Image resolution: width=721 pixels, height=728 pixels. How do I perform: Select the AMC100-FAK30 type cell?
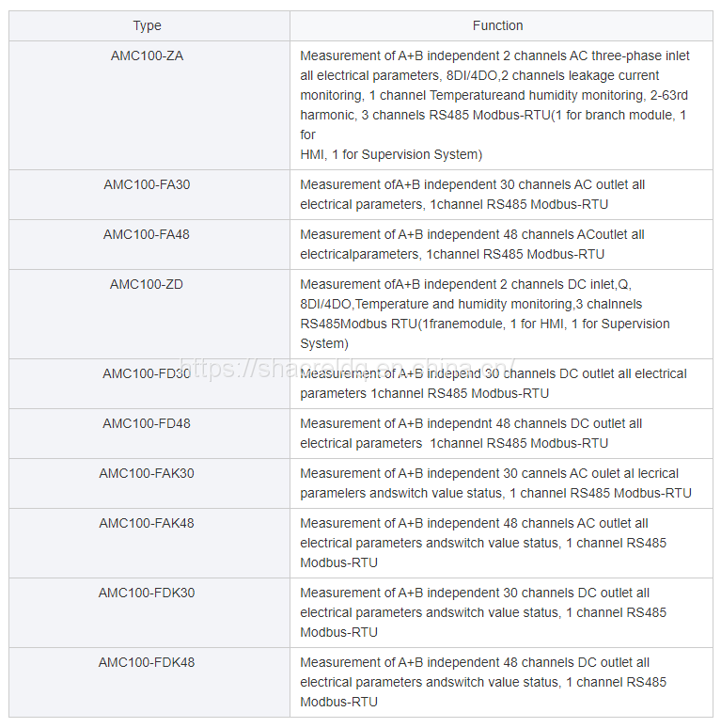pos(147,473)
